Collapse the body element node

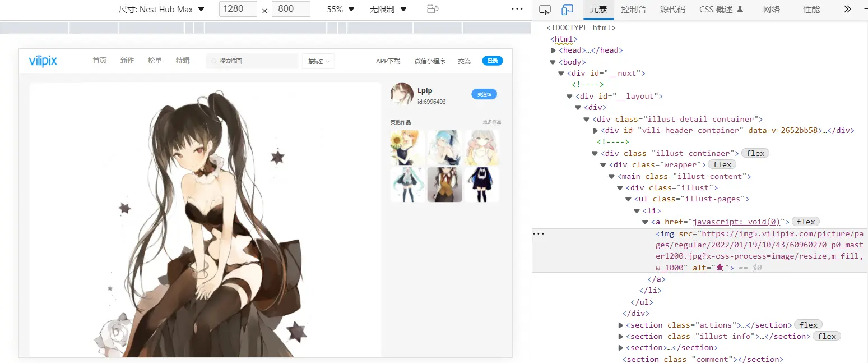(553, 62)
